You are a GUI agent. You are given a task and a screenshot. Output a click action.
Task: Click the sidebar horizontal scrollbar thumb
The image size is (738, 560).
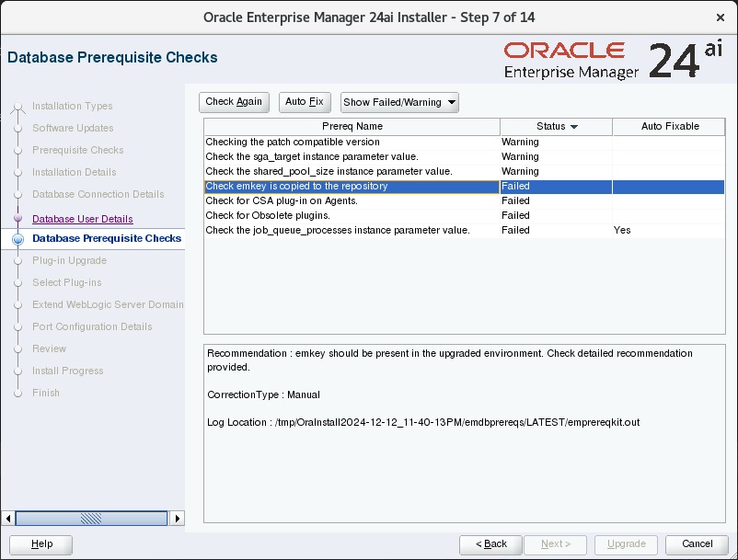[91, 519]
